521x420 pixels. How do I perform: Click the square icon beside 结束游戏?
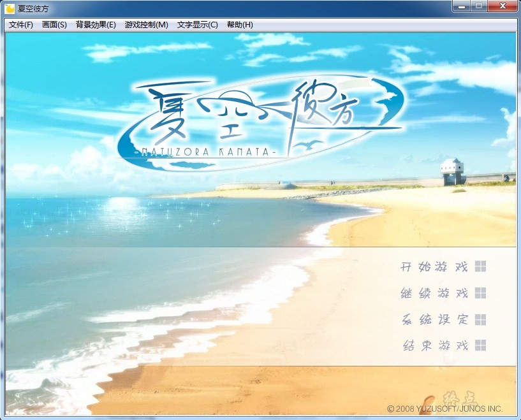480,345
